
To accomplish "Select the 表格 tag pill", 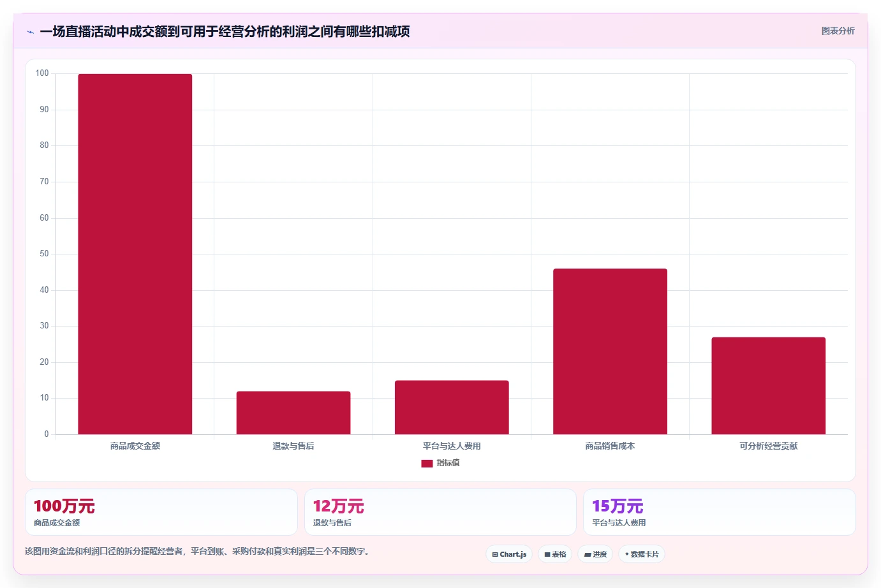I will coord(555,554).
